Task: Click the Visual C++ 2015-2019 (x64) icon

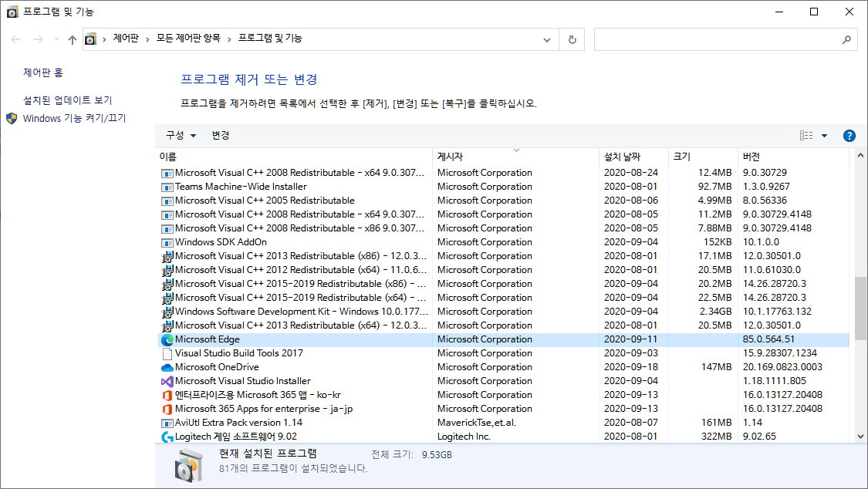Action: (x=167, y=298)
